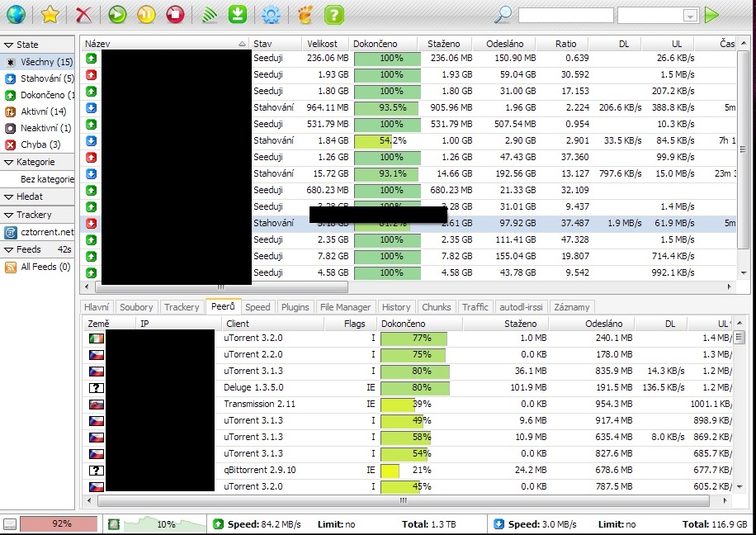Click the yellow star Create Torrent icon
The height and width of the screenshot is (535, 756).
coord(50,14)
